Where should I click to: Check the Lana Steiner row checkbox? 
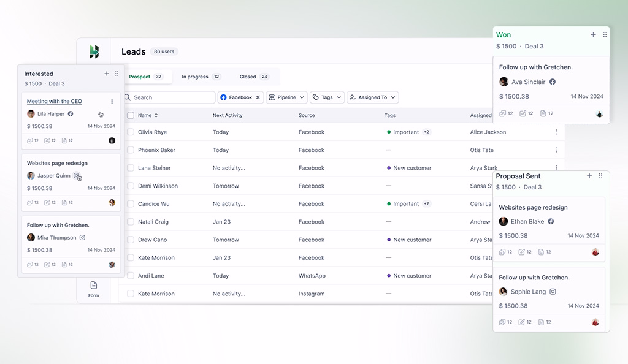click(x=131, y=168)
